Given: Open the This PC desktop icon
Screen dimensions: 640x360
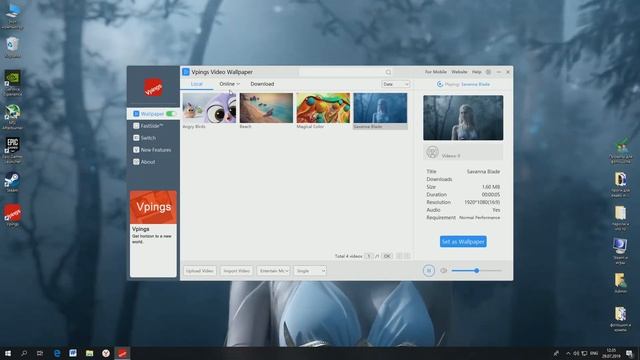Looking at the screenshot, I should click(12, 16).
